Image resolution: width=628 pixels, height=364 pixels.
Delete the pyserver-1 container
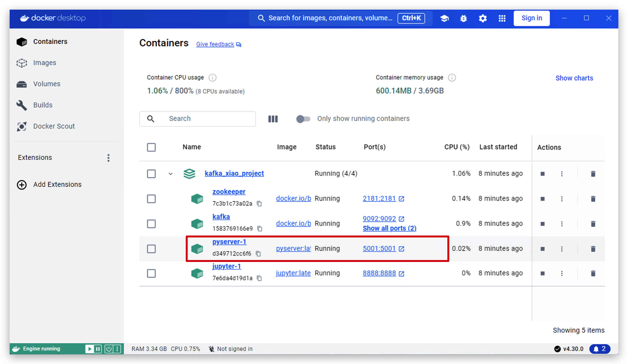[593, 249]
